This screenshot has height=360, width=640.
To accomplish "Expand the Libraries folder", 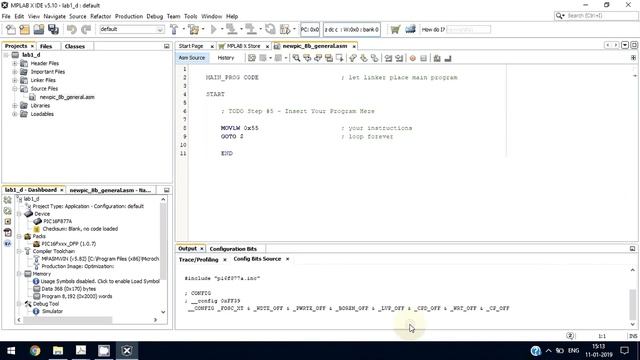I will coord(15,106).
